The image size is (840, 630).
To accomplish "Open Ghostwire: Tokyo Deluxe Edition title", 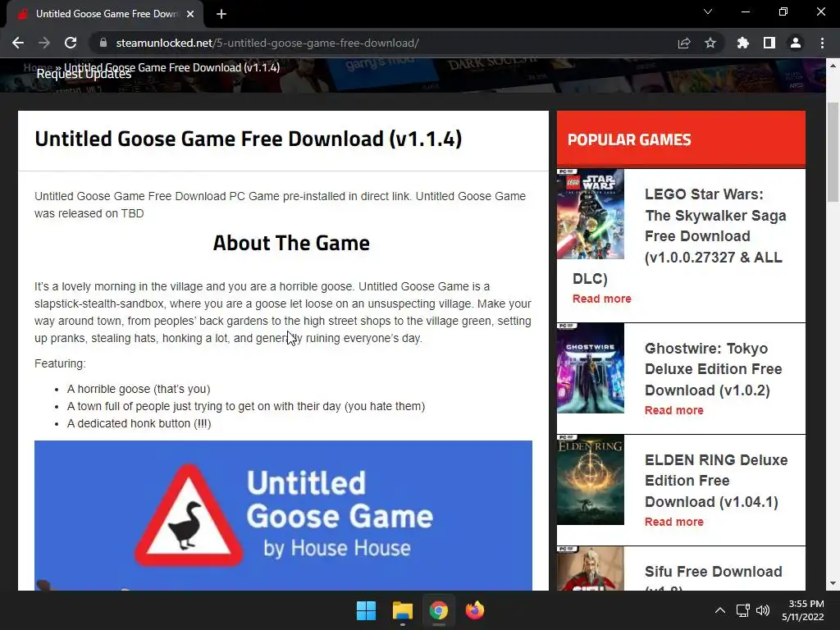I will click(713, 369).
